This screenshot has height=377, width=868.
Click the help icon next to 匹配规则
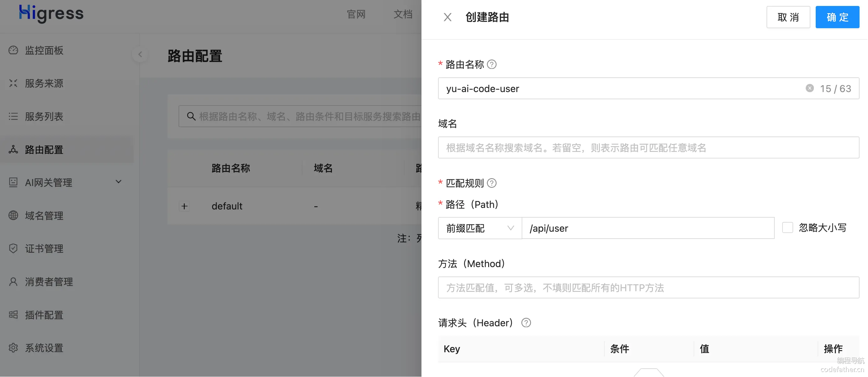tap(492, 183)
